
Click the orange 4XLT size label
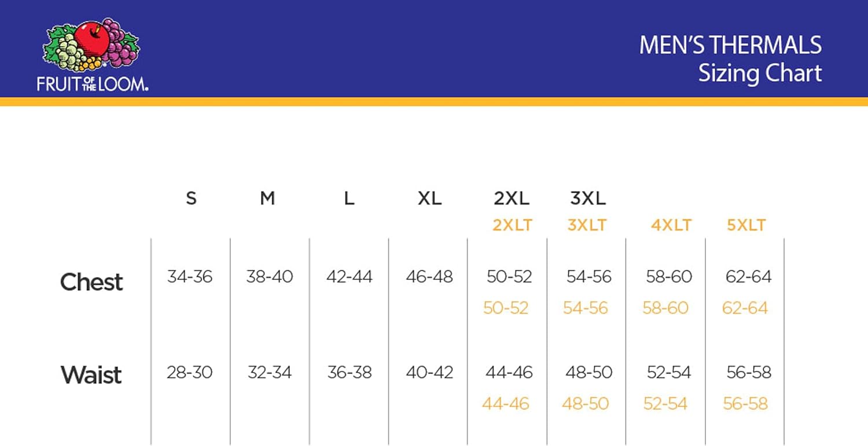[x=671, y=225]
